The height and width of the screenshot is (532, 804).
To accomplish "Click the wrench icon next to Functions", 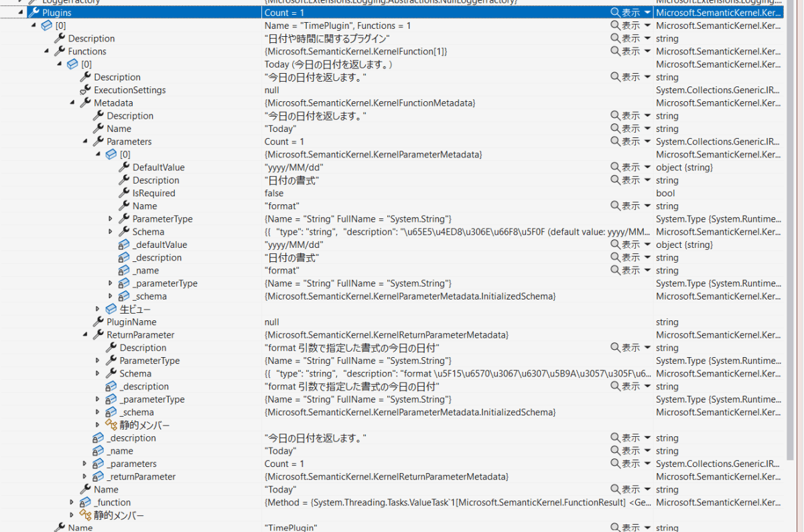I will point(60,52).
